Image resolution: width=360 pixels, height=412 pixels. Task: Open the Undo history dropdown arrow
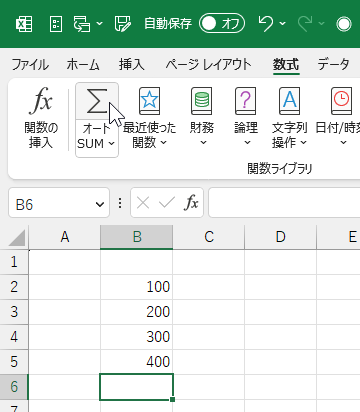pyautogui.click(x=283, y=24)
